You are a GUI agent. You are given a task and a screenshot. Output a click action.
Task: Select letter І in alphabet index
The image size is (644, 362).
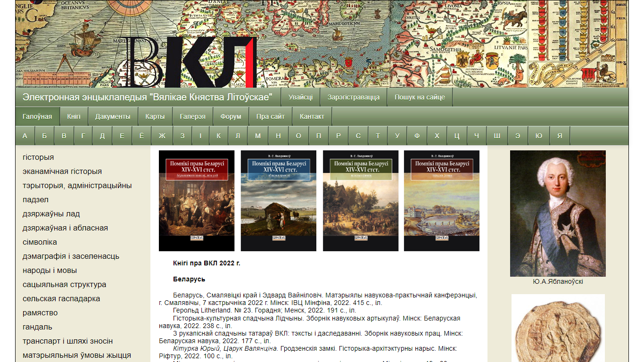[x=200, y=136]
